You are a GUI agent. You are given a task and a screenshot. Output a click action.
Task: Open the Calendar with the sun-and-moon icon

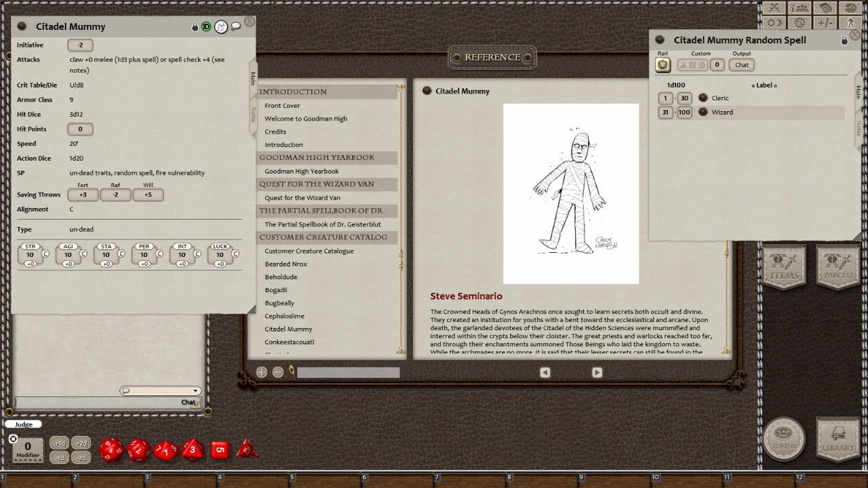(x=773, y=22)
